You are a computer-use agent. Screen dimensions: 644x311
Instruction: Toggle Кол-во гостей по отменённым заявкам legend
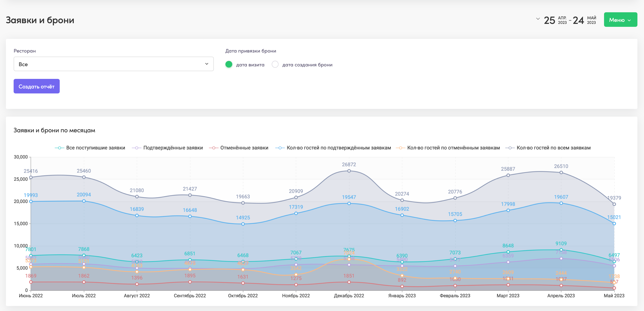tap(448, 148)
